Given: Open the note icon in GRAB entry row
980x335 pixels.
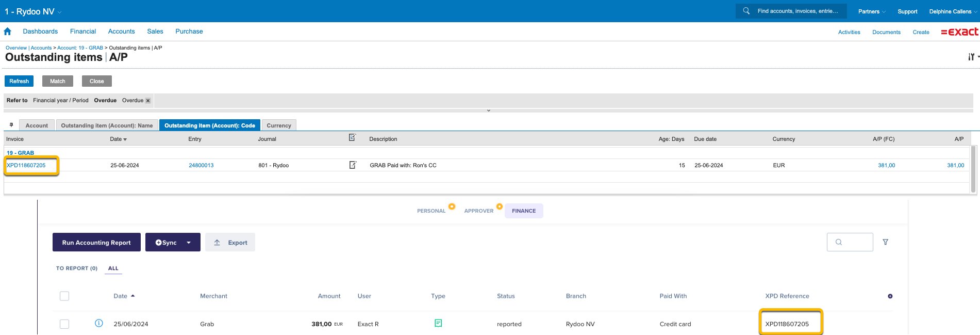Looking at the screenshot, I should point(353,165).
